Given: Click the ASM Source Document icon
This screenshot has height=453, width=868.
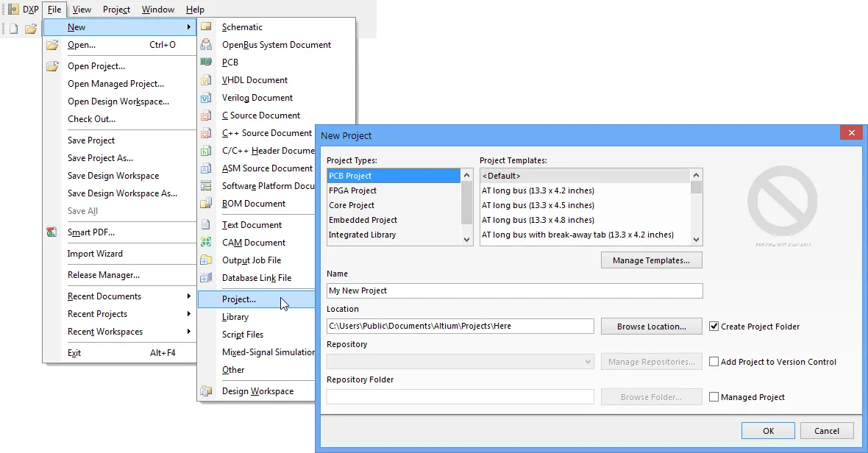Looking at the screenshot, I should pyautogui.click(x=206, y=168).
